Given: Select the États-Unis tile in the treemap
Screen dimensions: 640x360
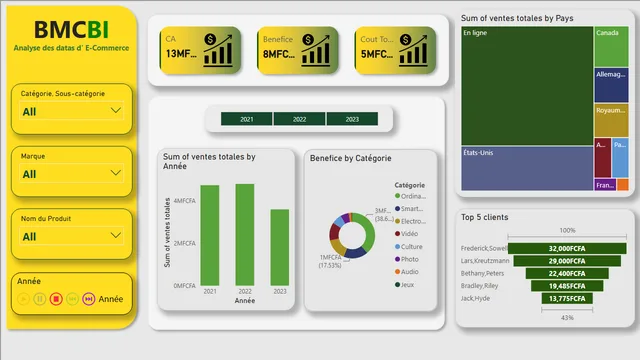Looking at the screenshot, I should (527, 169).
